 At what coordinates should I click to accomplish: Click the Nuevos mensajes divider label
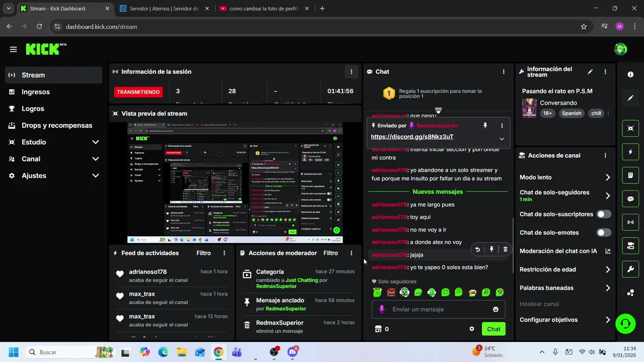click(438, 192)
